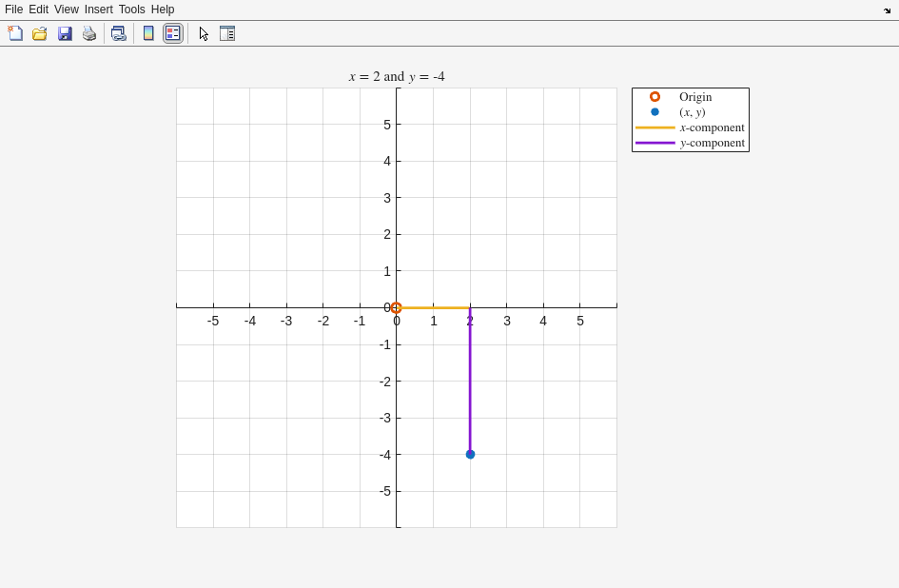The image size is (899, 588).
Task: Select the y-component legend entry
Action: coord(691,143)
